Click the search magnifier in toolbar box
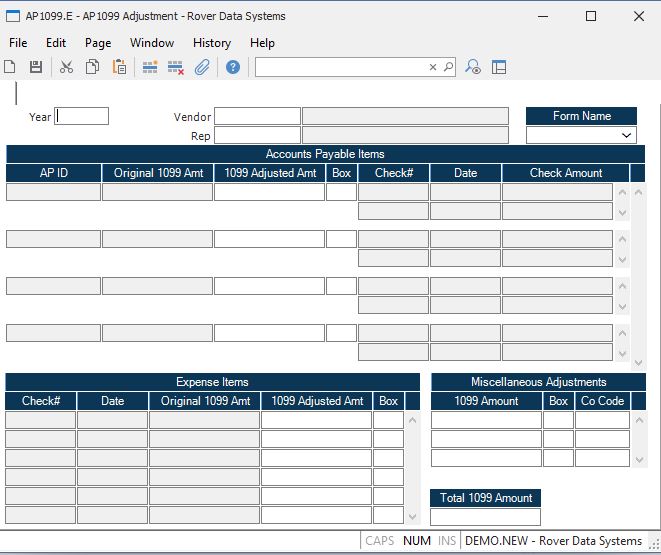This screenshot has width=661, height=555. [448, 67]
